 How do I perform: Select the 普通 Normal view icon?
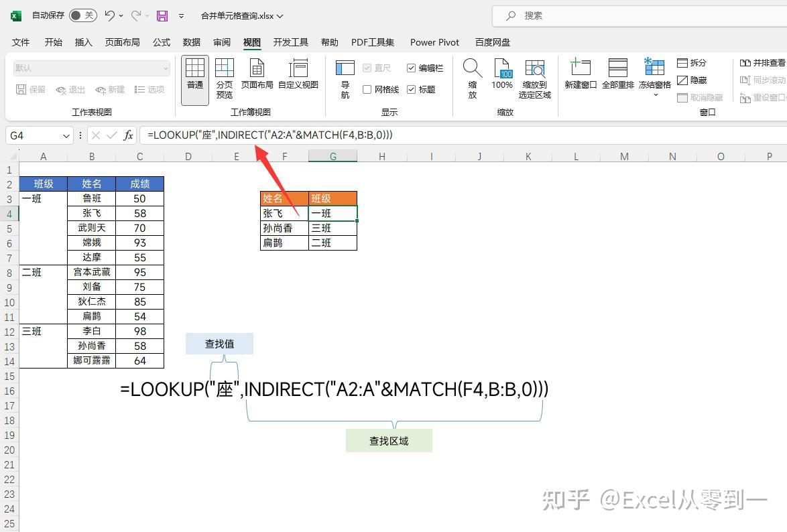tap(195, 80)
